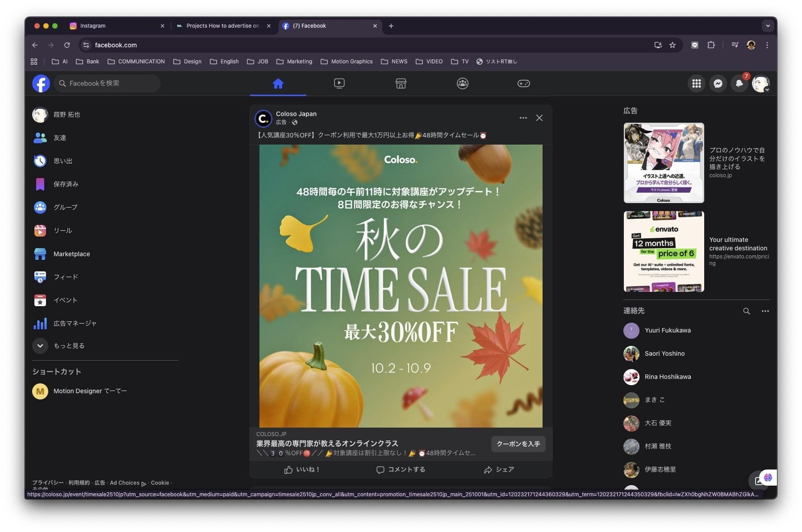Open the Marketplace tab in top navigation
The height and width of the screenshot is (532, 802).
click(401, 83)
